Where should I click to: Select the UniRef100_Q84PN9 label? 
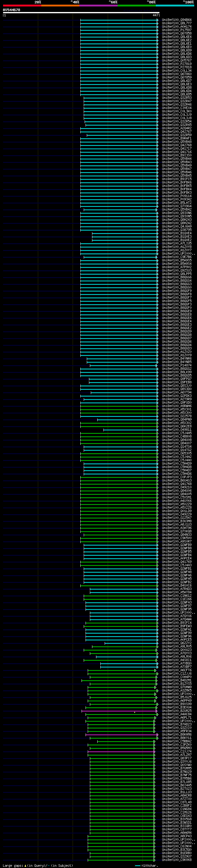176,420
